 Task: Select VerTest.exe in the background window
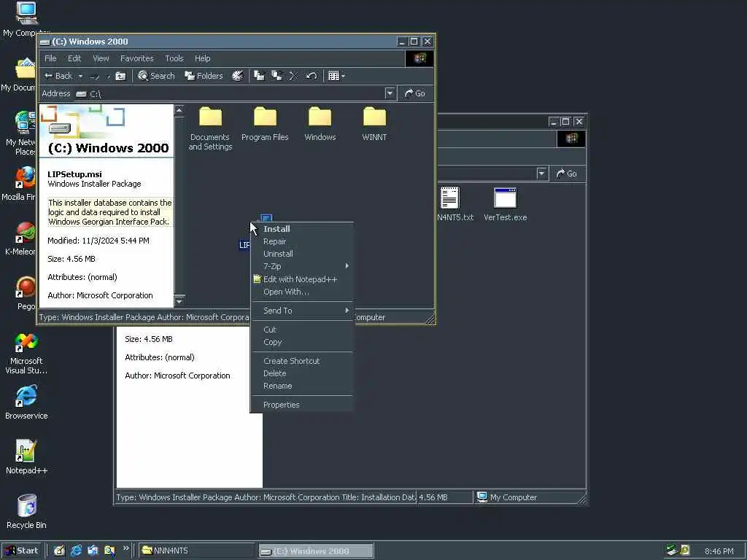pyautogui.click(x=505, y=204)
